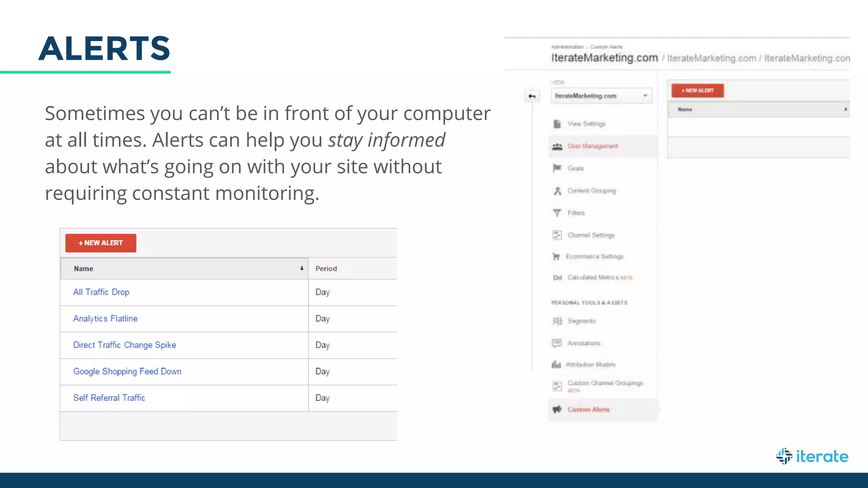The height and width of the screenshot is (488, 868).
Task: Open Goals in the admin sidebar
Action: click(x=576, y=168)
